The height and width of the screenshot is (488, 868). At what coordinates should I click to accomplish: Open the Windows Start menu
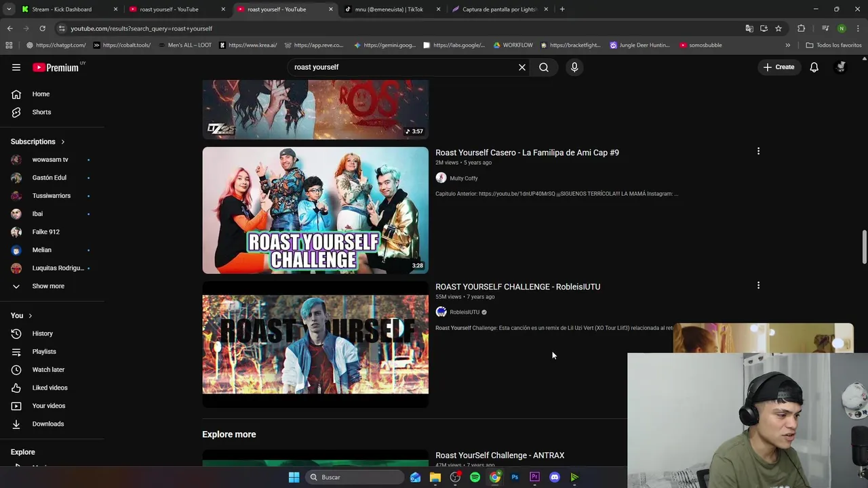tap(294, 477)
